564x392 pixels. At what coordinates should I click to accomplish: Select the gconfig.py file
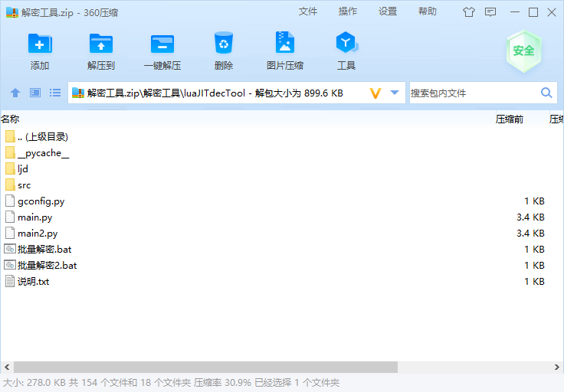coord(282,201)
